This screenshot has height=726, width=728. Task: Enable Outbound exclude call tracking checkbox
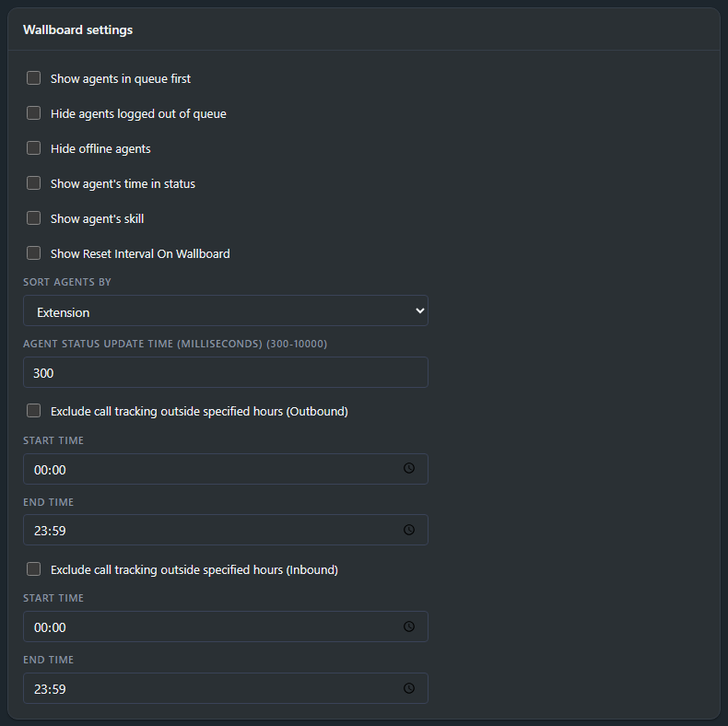tap(33, 411)
